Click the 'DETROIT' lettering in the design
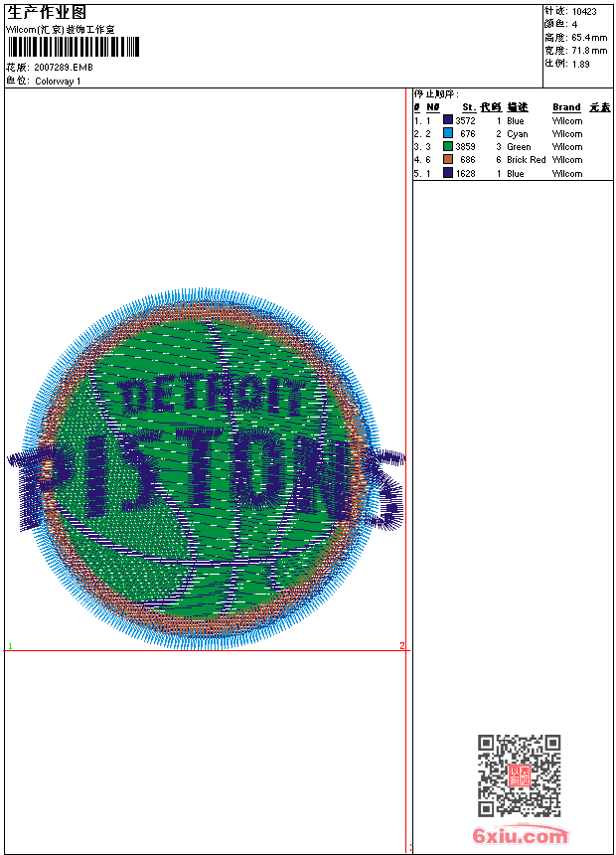 pyautogui.click(x=212, y=395)
